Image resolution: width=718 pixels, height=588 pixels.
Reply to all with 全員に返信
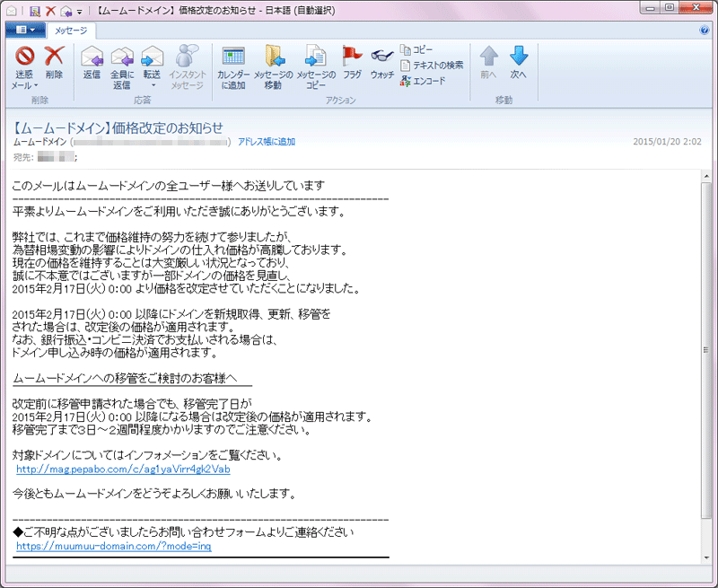(x=122, y=66)
